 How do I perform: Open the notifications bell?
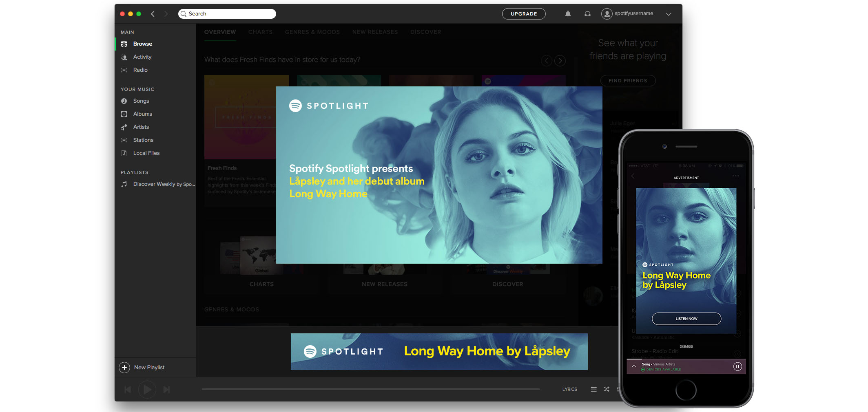pos(568,14)
